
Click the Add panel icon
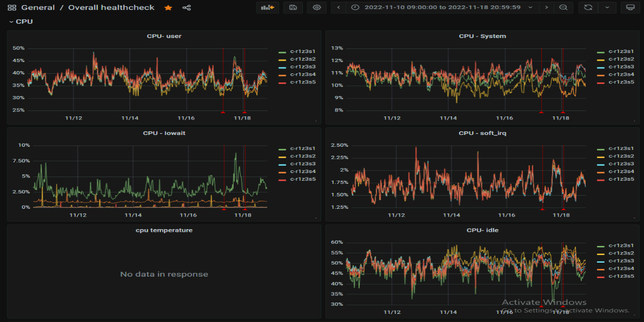point(268,8)
